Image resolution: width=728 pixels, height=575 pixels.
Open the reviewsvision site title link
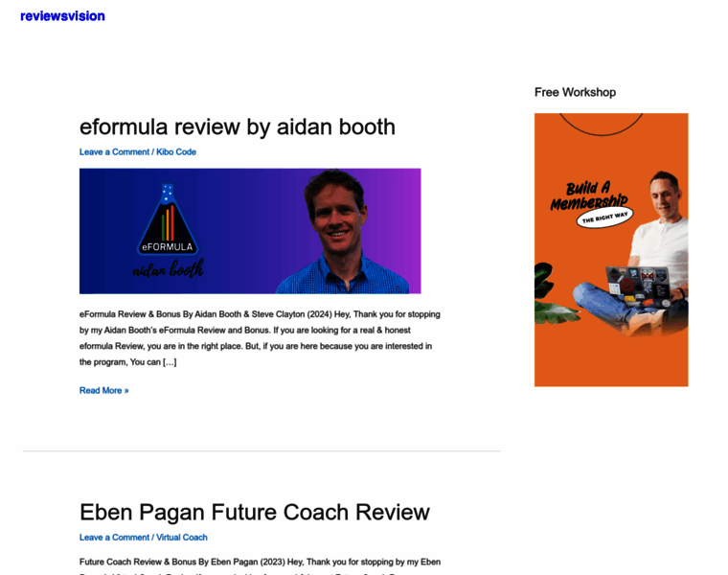click(62, 15)
